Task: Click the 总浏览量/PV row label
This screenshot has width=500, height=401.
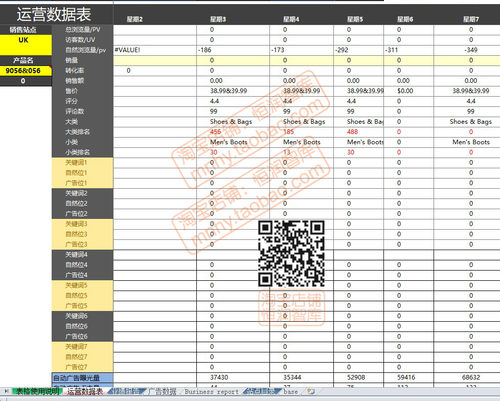Action: (x=83, y=30)
